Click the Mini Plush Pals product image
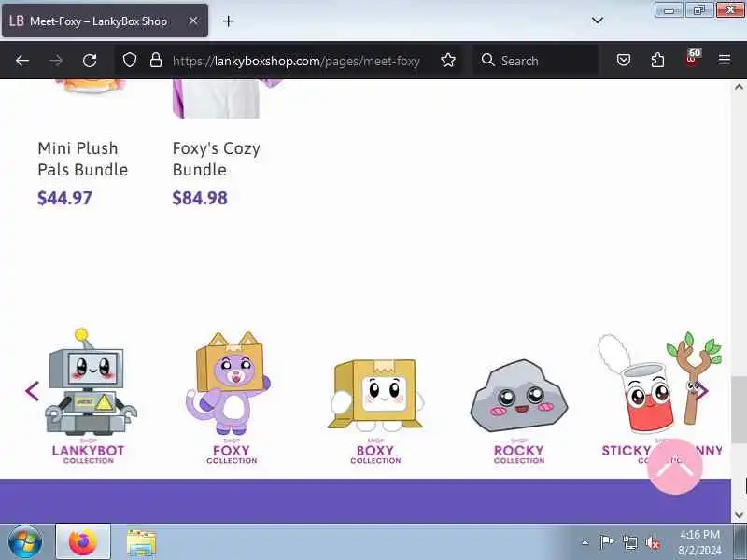The image size is (747, 560). point(88,87)
